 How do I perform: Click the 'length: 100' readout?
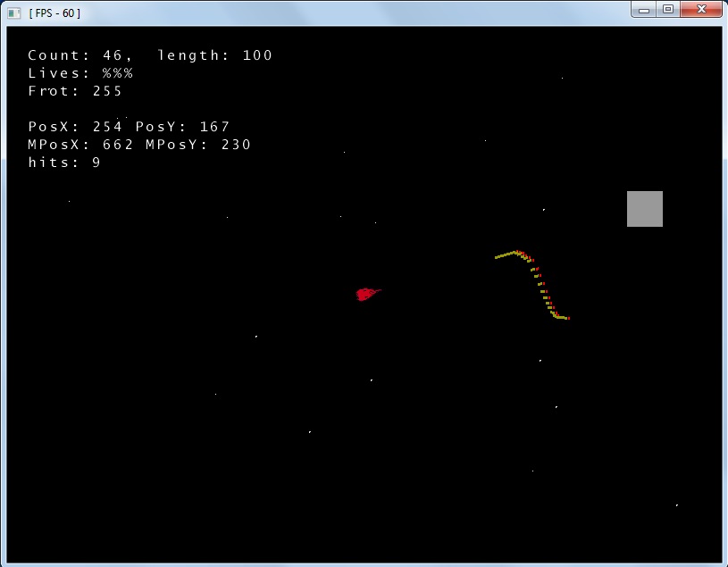[x=215, y=55]
